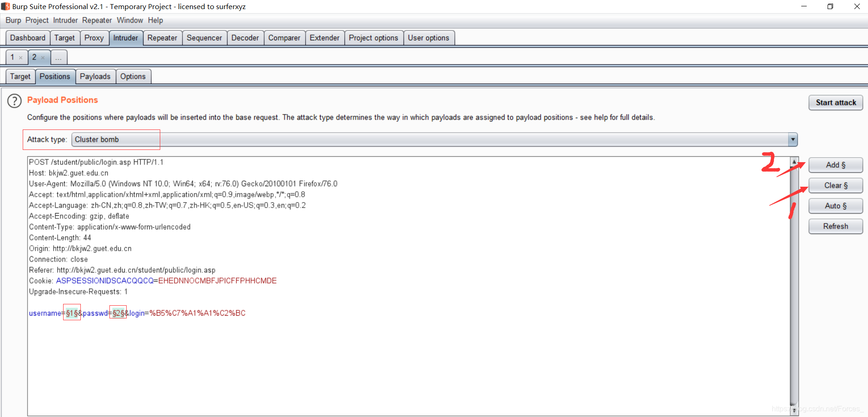This screenshot has height=417, width=868.
Task: Click the §2§ passwd payload marker
Action: tap(118, 313)
